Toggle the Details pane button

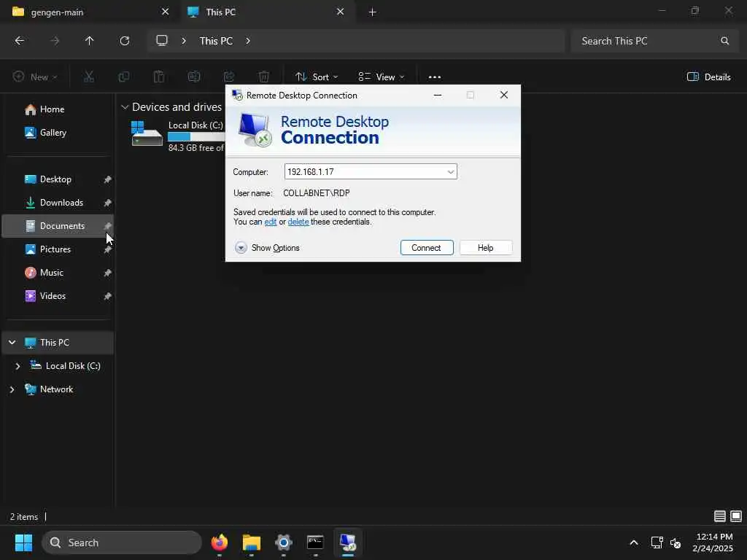709,77
